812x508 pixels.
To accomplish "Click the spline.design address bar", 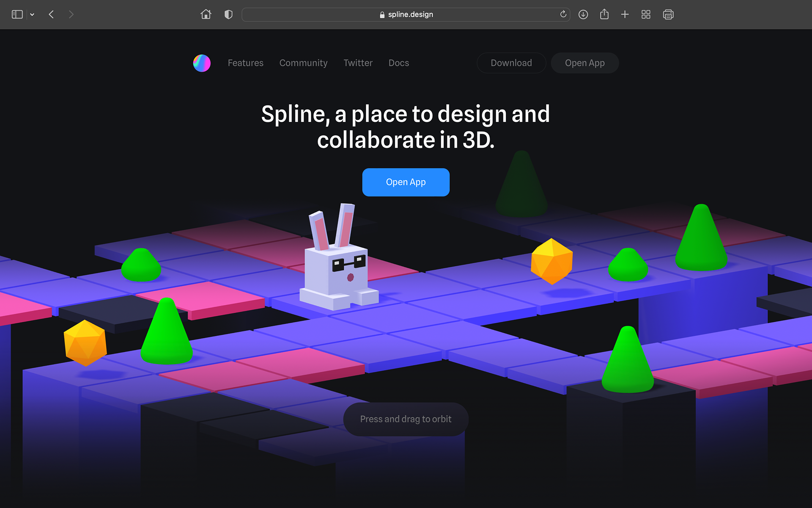I will pos(406,14).
